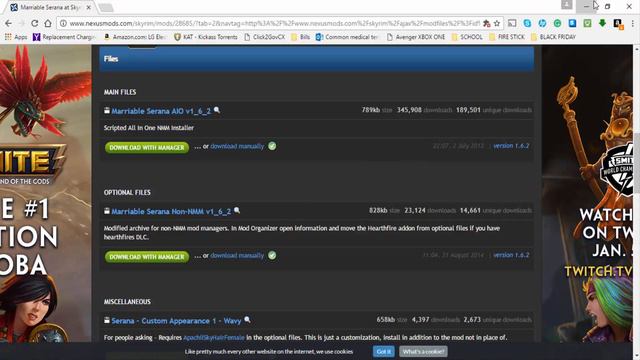Go back to the previous page
The image size is (640, 360).
click(9, 23)
